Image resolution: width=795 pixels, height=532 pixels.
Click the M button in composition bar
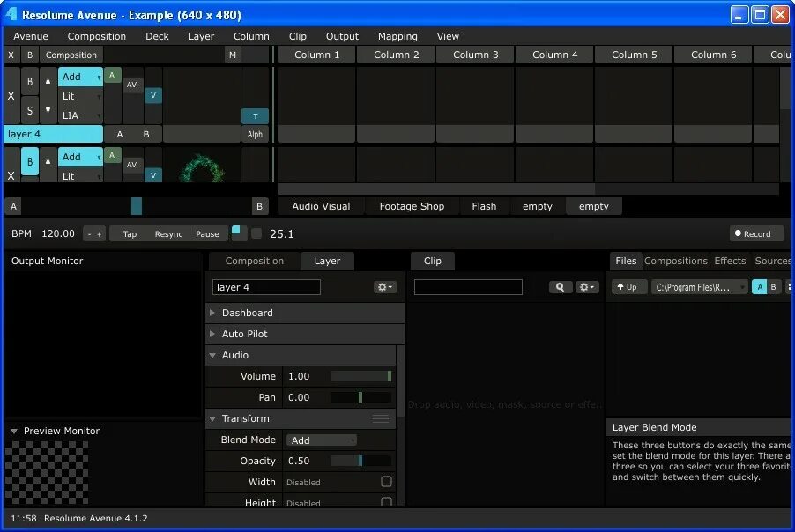tap(232, 55)
